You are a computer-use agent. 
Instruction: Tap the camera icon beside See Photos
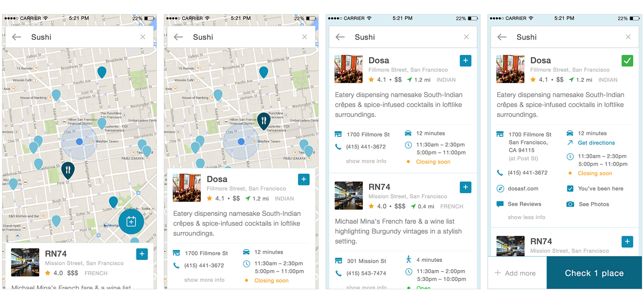point(570,204)
